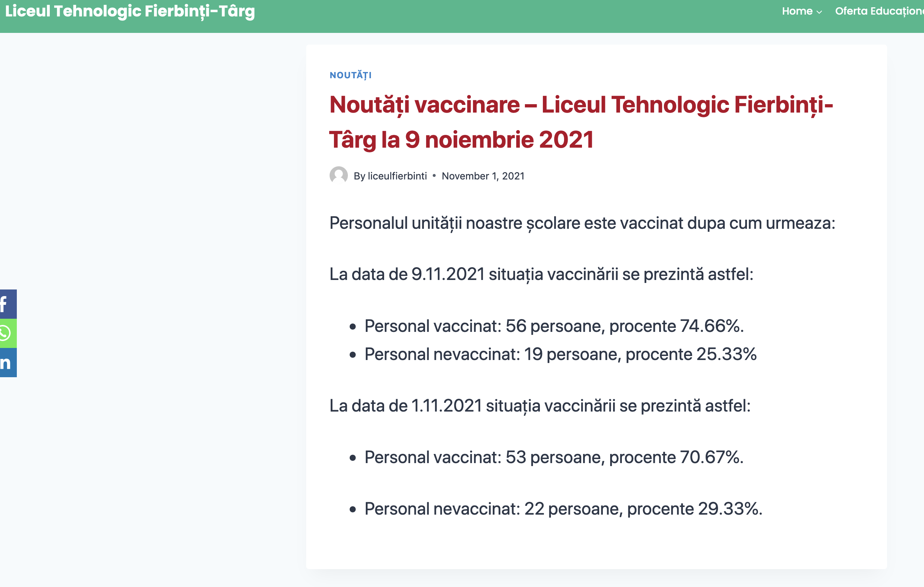Click the "22 persoane, procente 29.33%" bullet
Screen dimensions: 924x587
tap(563, 509)
